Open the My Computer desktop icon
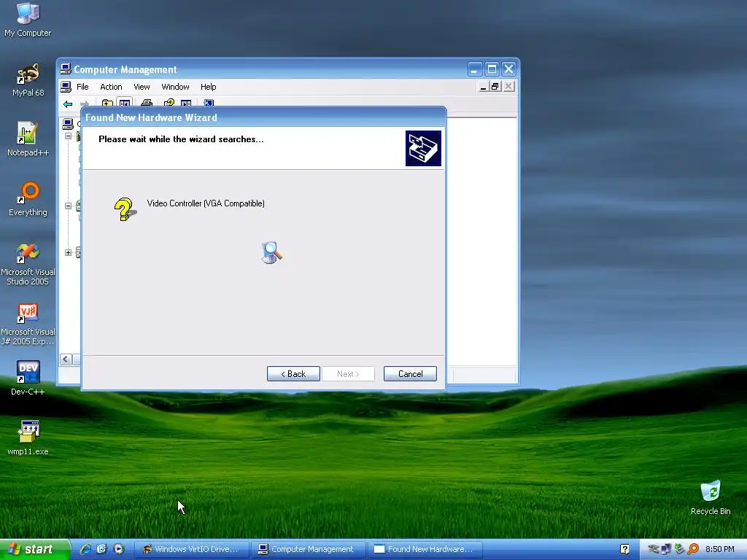The image size is (747, 560). (x=28, y=19)
